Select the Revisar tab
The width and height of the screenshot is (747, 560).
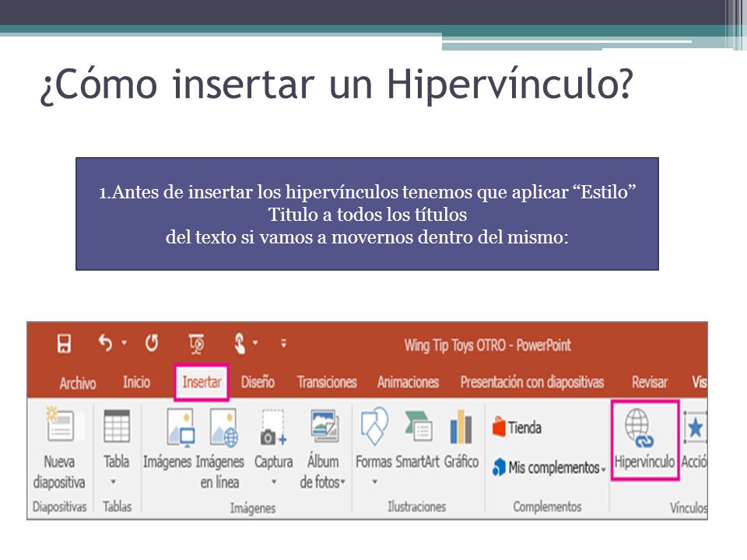coord(649,382)
